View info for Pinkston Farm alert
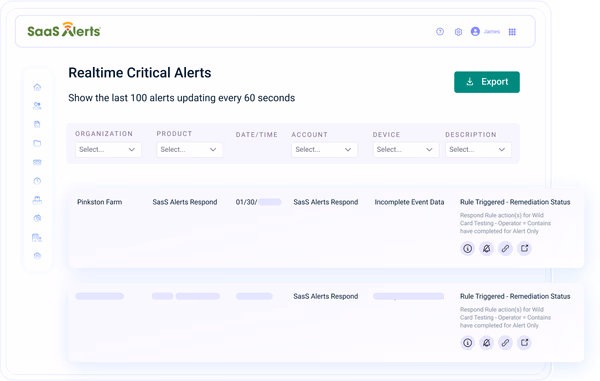Screen dimensions: 600x381 click(x=467, y=249)
